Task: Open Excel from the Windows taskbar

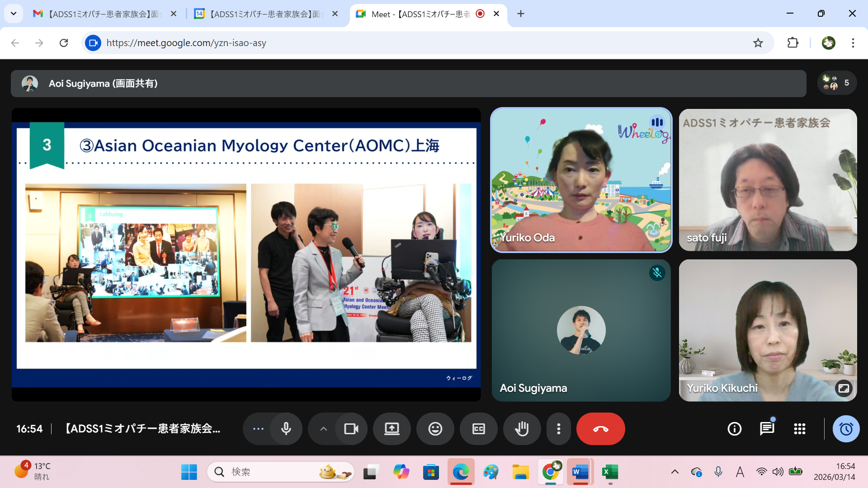Action: (x=610, y=472)
